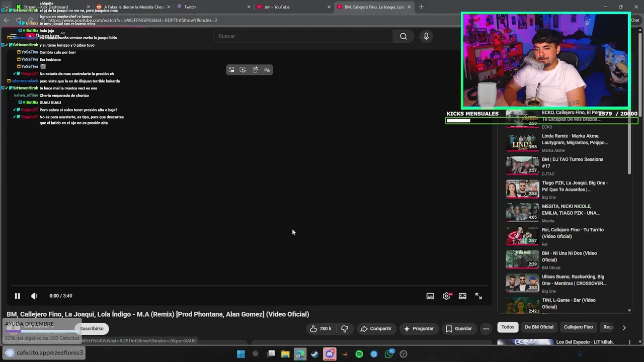
Task: Open WhatsApp from the taskbar
Action: (389, 354)
